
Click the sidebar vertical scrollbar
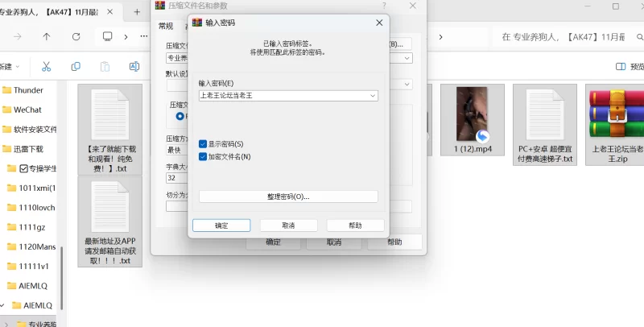tap(62, 278)
